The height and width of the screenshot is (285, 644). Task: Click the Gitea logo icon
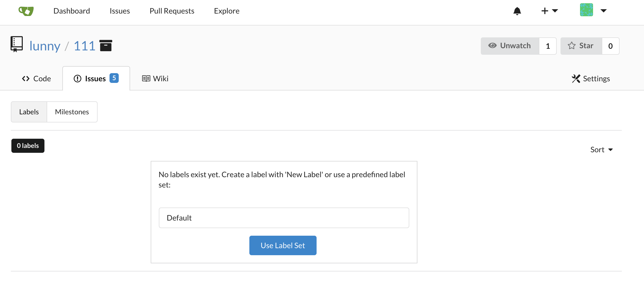click(26, 11)
